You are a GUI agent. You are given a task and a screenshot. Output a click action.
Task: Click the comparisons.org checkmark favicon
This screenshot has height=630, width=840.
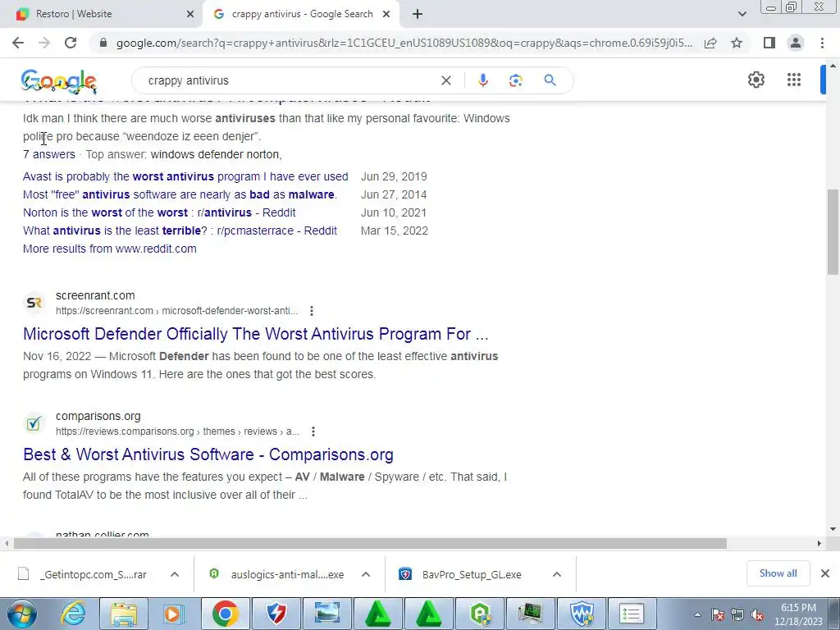pos(34,424)
